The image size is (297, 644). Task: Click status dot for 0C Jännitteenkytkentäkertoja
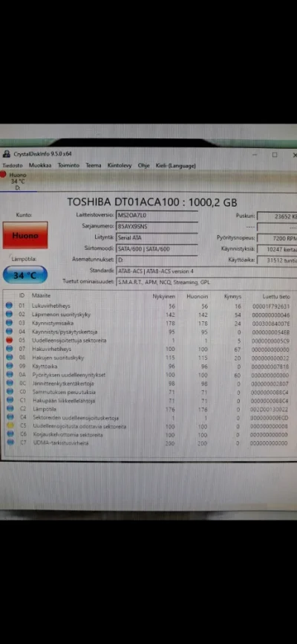tap(10, 384)
